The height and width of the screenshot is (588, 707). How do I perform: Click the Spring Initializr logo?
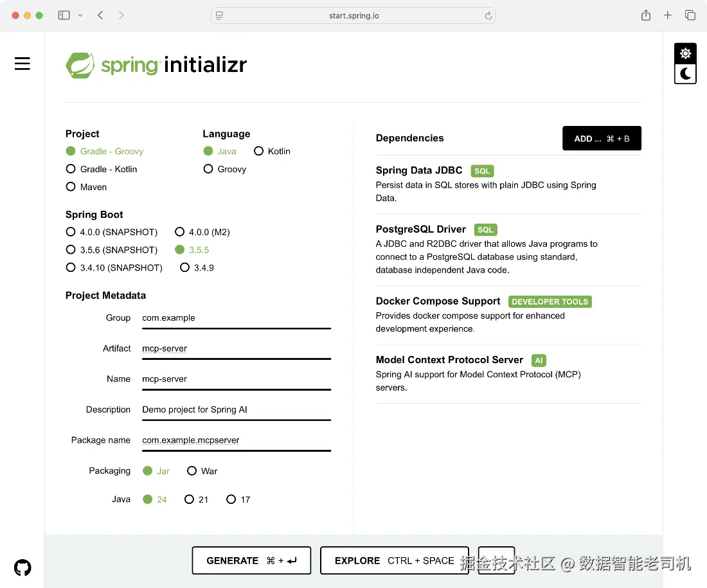click(156, 65)
